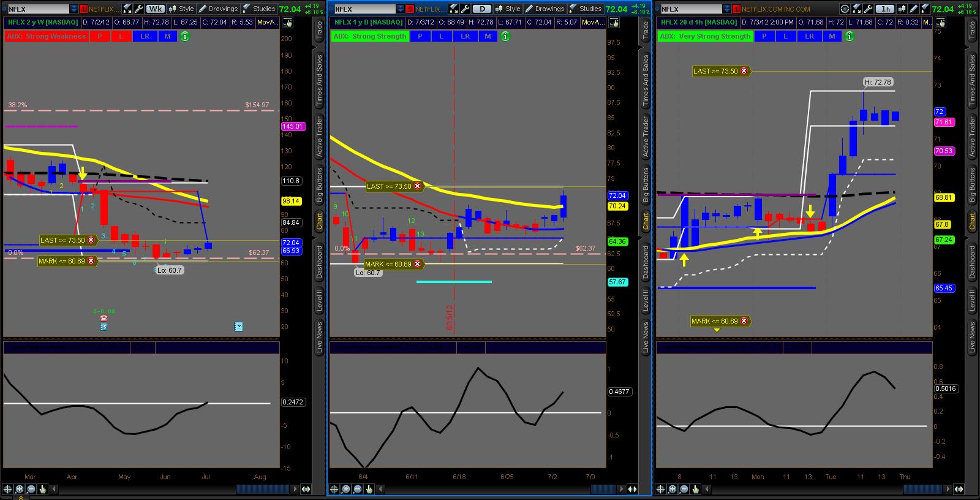Open Drawings menu in daily chart
The image size is (980, 500).
545,9
